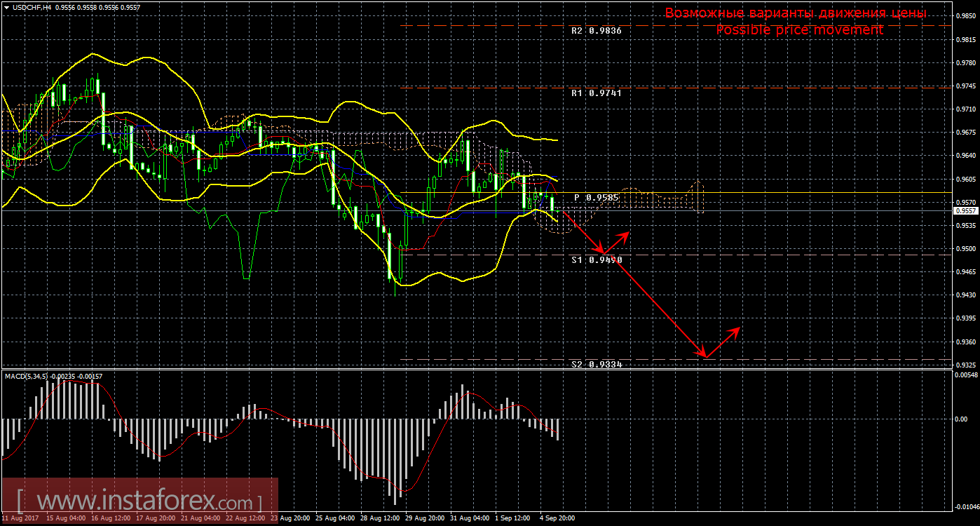Click the 0.9675 price axis label

(x=966, y=133)
